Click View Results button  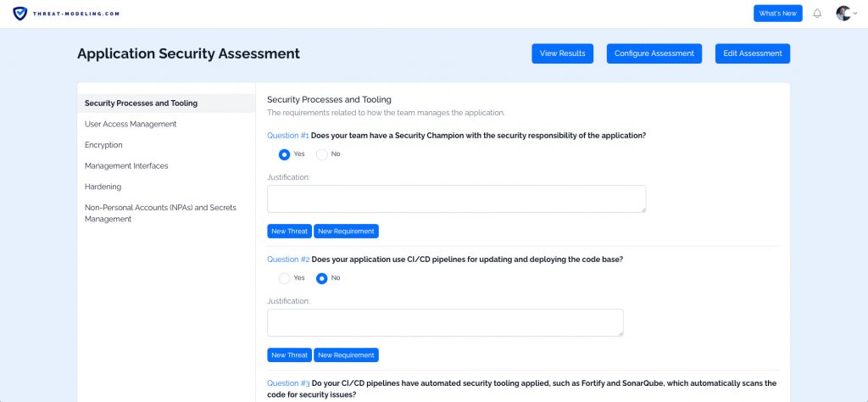[x=562, y=53]
